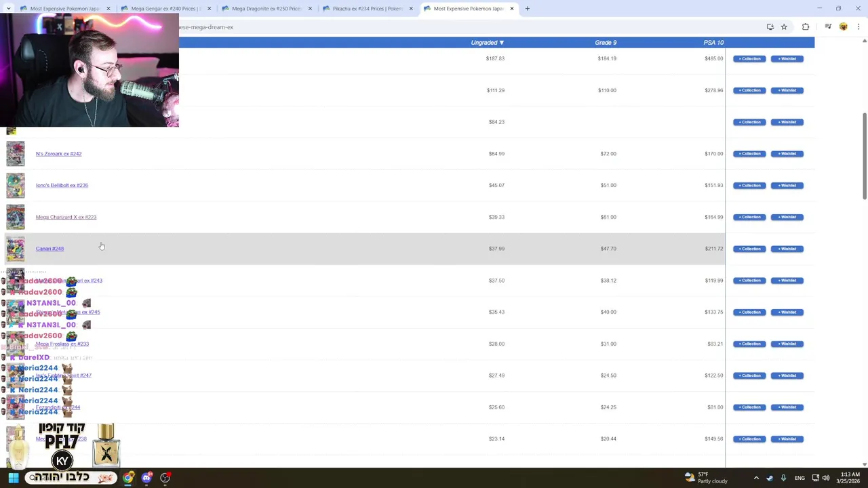Click N's Zoroark ex card thumbnail

[x=16, y=154]
